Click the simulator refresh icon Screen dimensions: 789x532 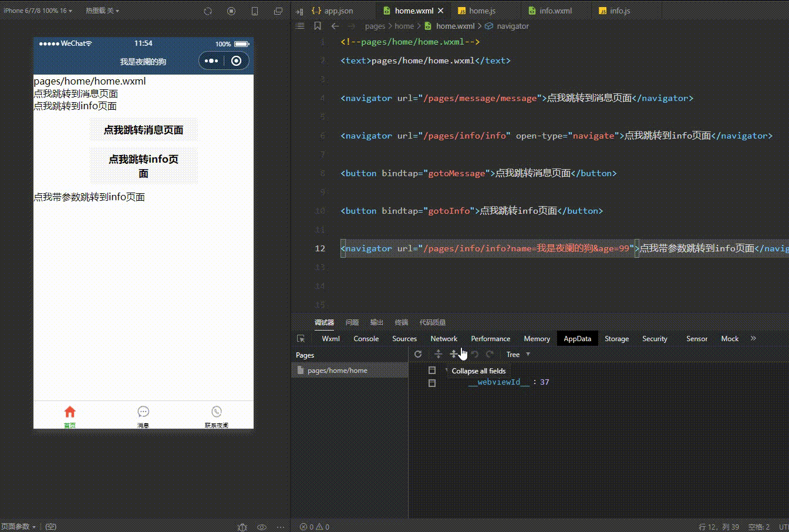[x=207, y=11]
